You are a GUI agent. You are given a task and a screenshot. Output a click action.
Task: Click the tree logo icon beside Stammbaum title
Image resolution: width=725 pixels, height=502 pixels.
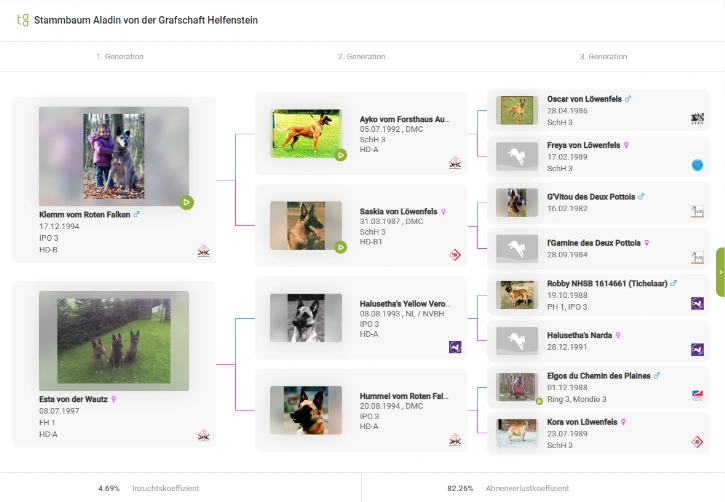tap(23, 20)
